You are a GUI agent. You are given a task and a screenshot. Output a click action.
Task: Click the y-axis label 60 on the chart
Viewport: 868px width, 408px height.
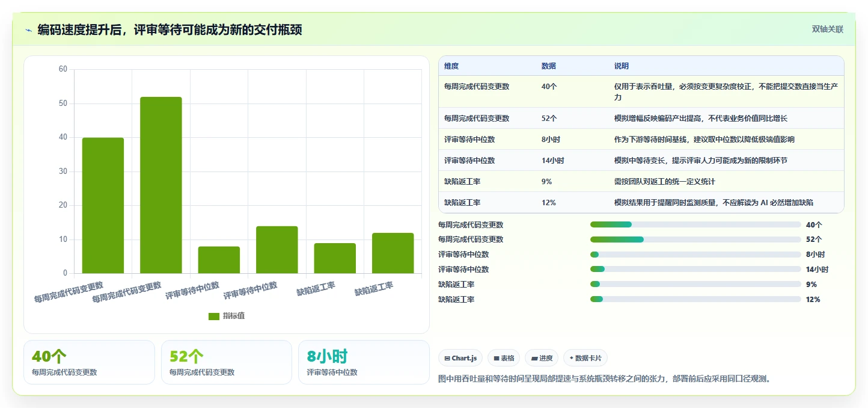(63, 69)
